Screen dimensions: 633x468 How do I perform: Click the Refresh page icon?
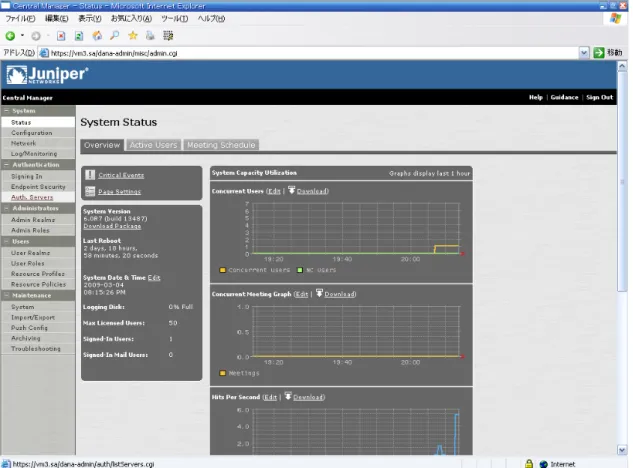click(79, 36)
